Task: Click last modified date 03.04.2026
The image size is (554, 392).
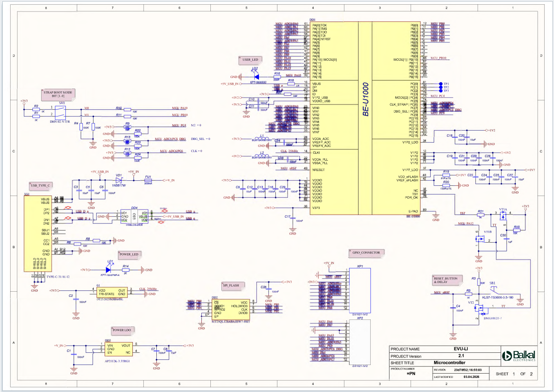Action: tap(471, 377)
